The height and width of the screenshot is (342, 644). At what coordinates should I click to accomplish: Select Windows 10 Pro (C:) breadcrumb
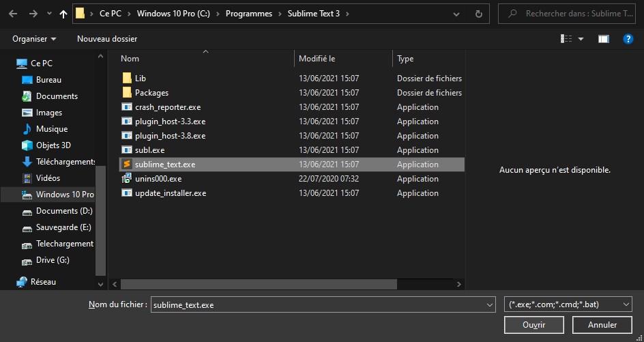pos(173,14)
